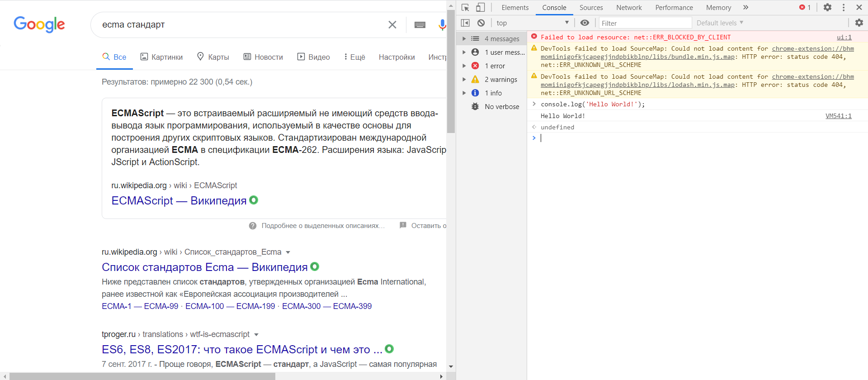Expand the 4 messages group

click(464, 39)
